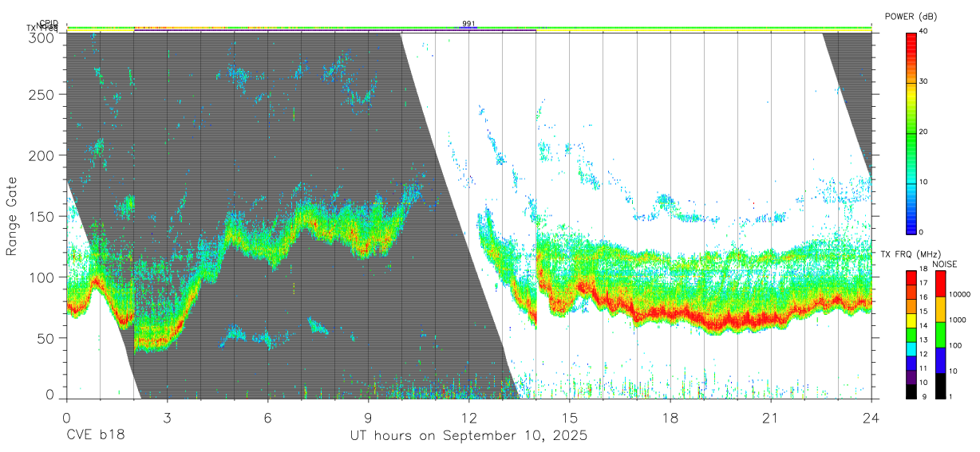Click the 0 tick on the power color bar
The width and height of the screenshot is (980, 452).
pos(922,232)
